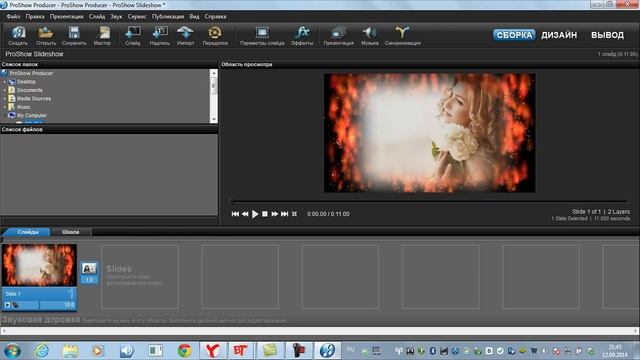Viewport: 640px width, 360px height.
Task: Open Google Chrome from taskbar
Action: [x=184, y=351]
